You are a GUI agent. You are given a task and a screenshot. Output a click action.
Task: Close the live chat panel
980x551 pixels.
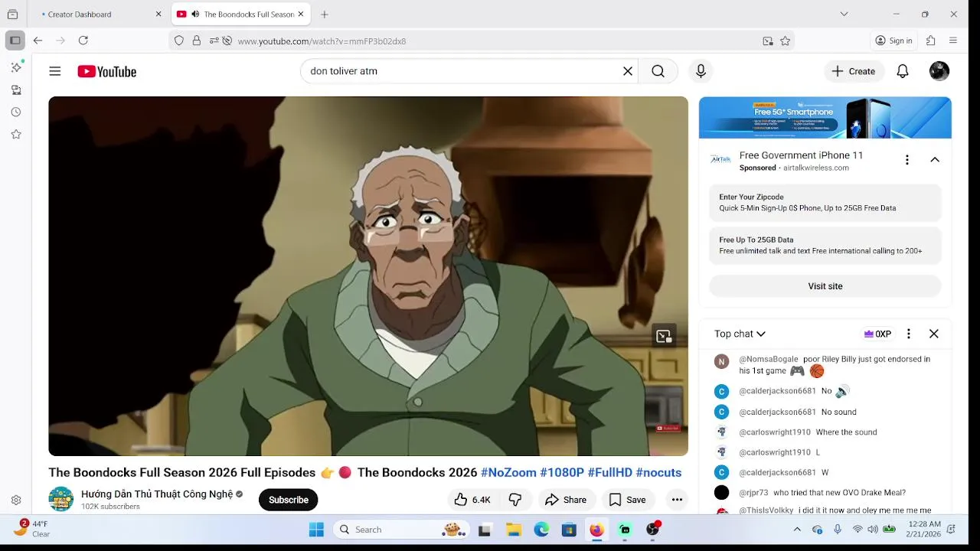point(934,334)
